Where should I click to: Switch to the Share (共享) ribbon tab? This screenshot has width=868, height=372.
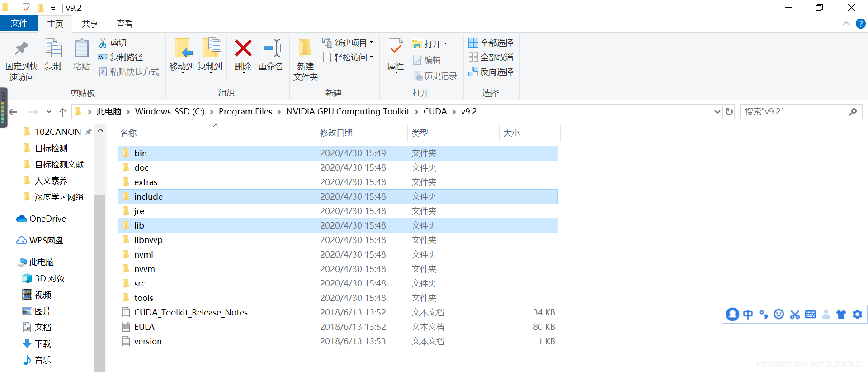[x=90, y=24]
